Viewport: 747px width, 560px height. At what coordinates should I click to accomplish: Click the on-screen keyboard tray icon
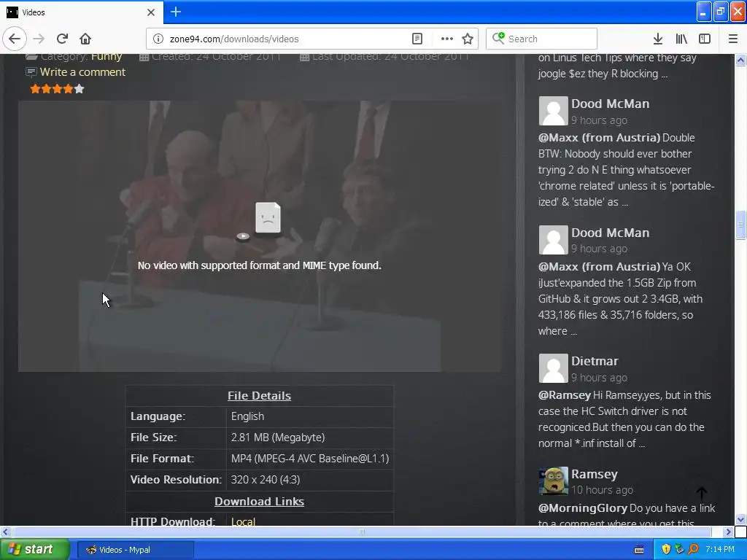click(x=639, y=550)
